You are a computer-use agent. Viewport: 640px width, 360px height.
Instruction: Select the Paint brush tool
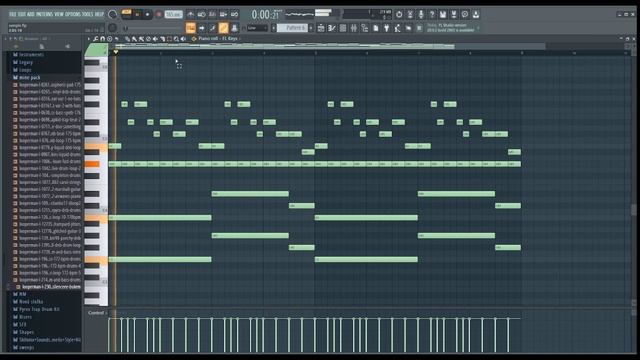(134, 39)
